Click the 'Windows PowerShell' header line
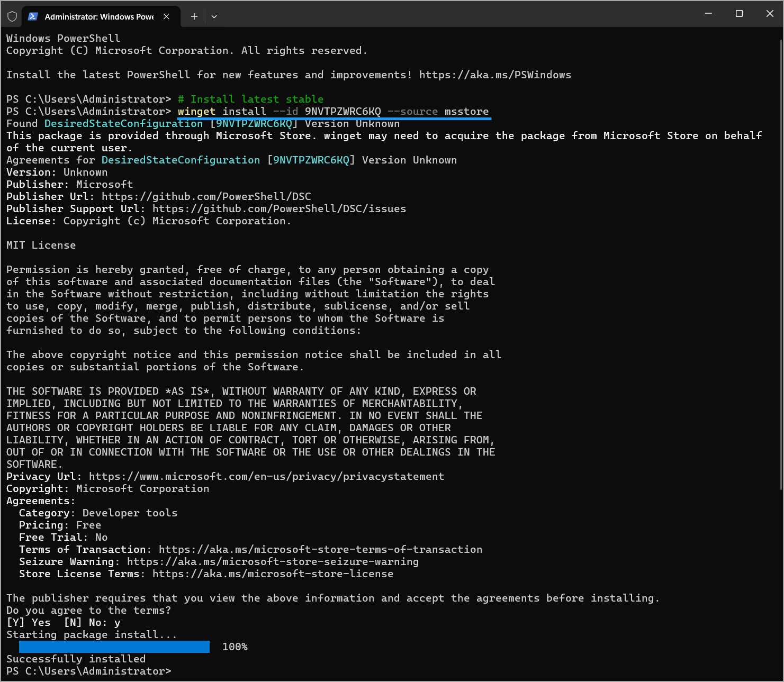Image resolution: width=784 pixels, height=682 pixels. coord(63,38)
